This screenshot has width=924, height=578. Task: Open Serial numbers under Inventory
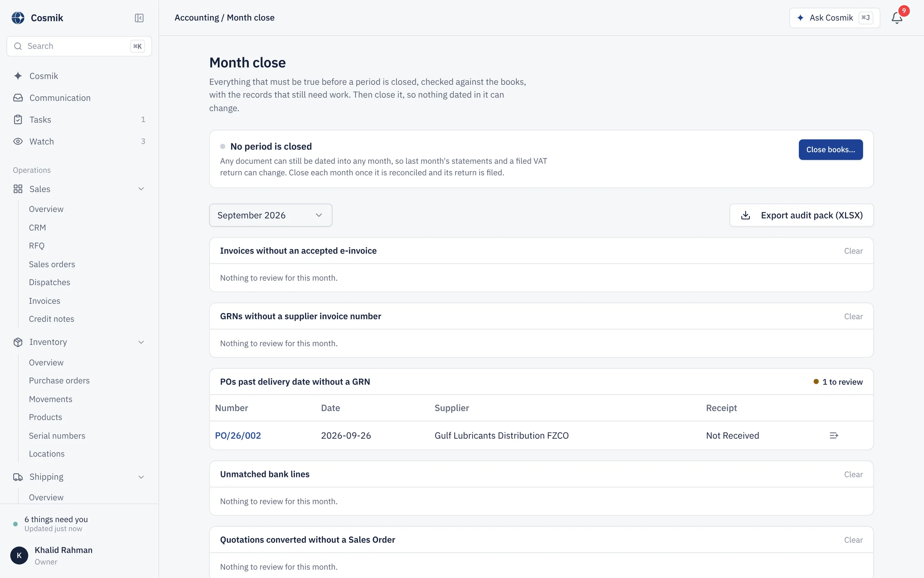(57, 435)
